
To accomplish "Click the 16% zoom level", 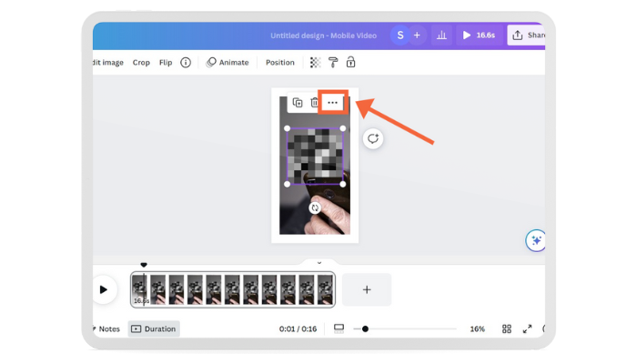I will point(478,329).
